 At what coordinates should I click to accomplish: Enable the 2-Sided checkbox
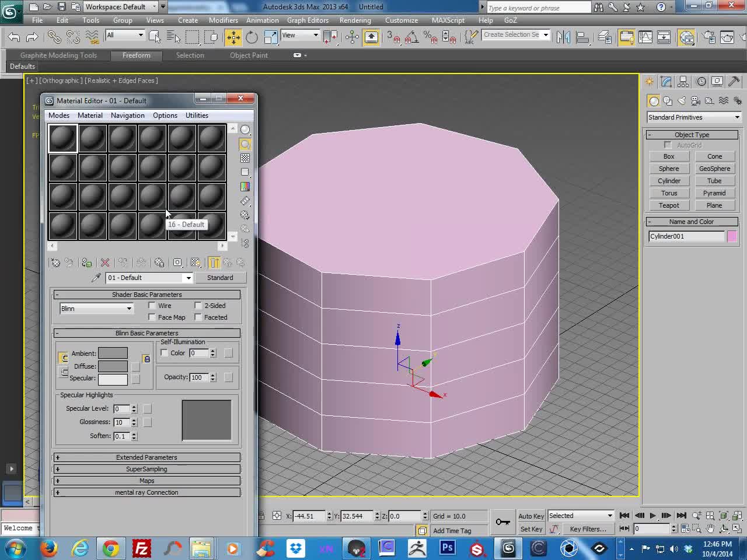(x=198, y=306)
